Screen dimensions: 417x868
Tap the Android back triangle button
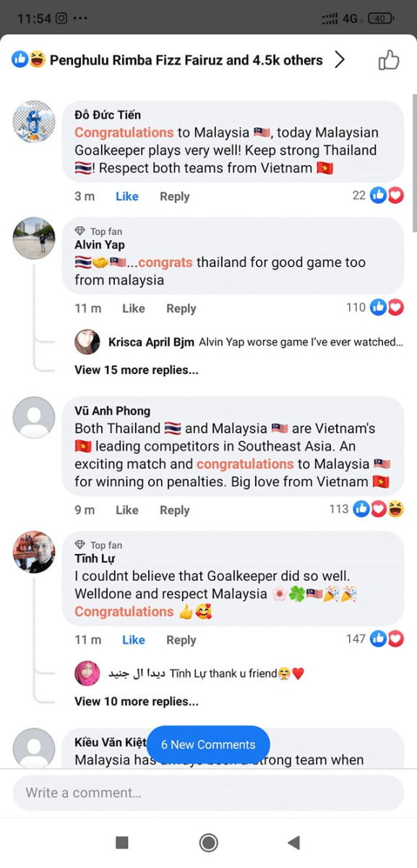(293, 842)
